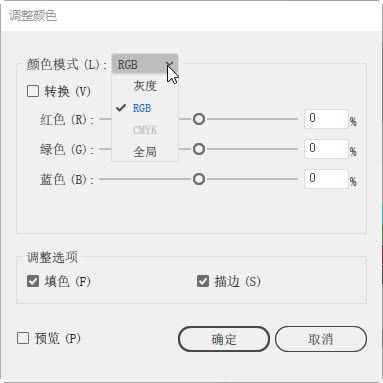Click the 红色 (R) slider handle

tap(199, 119)
